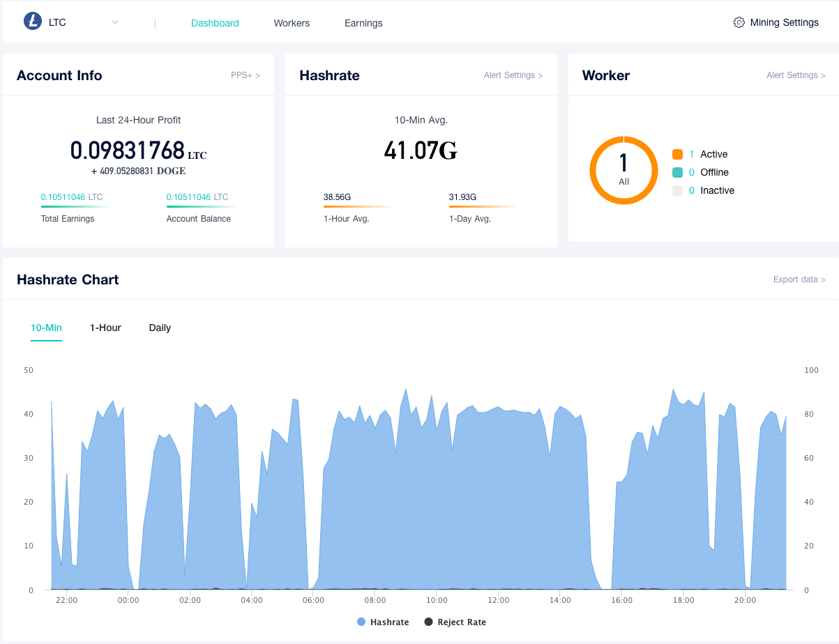The height and width of the screenshot is (644, 839).
Task: Click the Litecoin LTC coin logo
Action: 33,22
